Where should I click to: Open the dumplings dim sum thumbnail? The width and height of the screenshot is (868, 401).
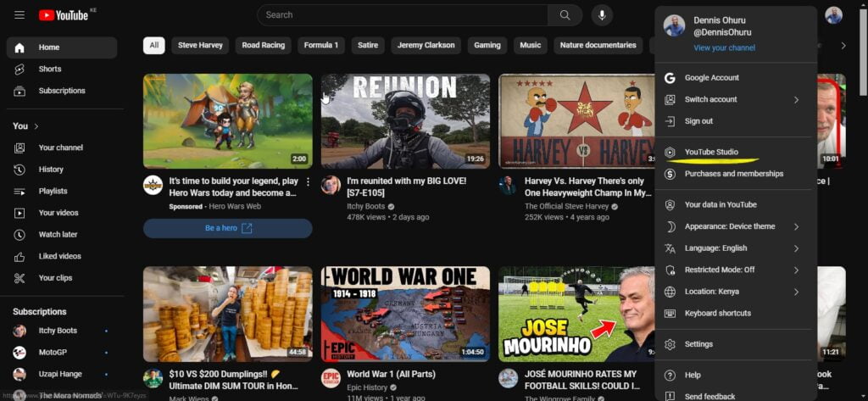(x=227, y=314)
